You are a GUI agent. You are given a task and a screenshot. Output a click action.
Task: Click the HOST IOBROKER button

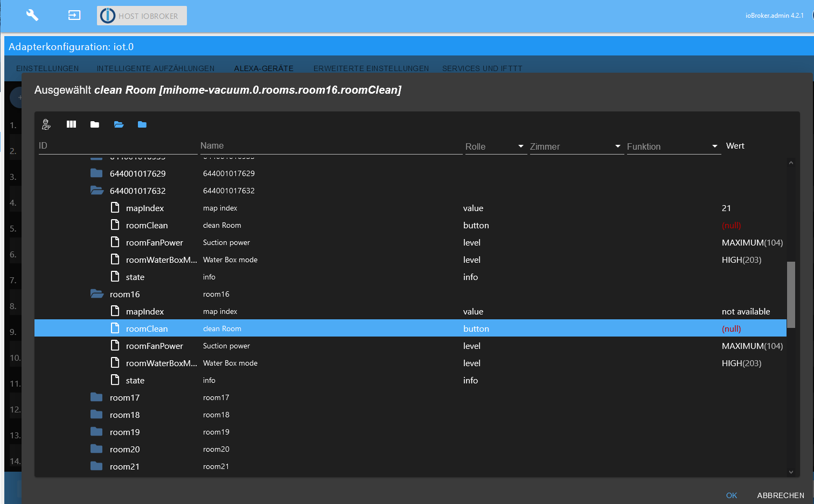tap(142, 16)
